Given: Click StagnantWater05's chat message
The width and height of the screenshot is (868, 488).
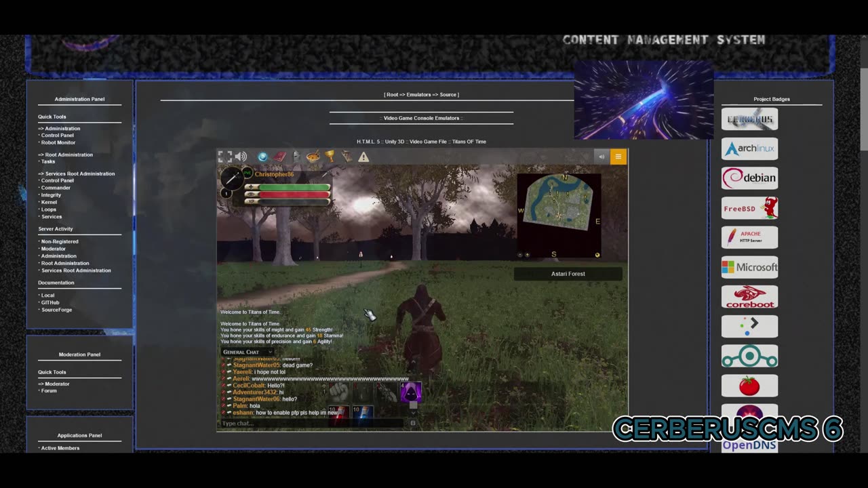Looking at the screenshot, I should (273, 365).
